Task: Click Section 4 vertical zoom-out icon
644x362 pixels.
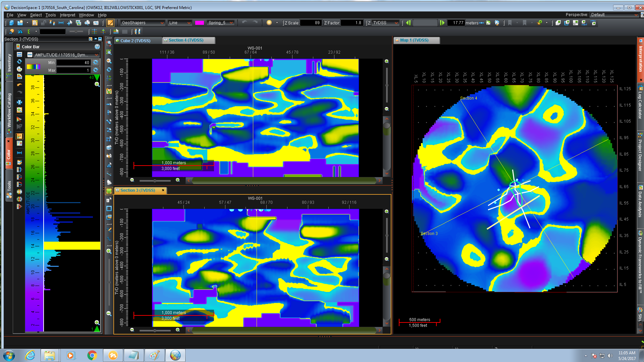Action: (x=387, y=109)
